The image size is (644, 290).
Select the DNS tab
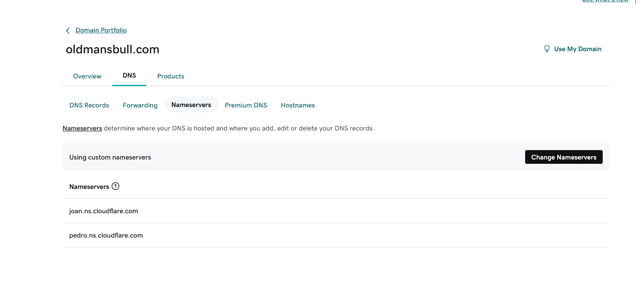point(129,75)
